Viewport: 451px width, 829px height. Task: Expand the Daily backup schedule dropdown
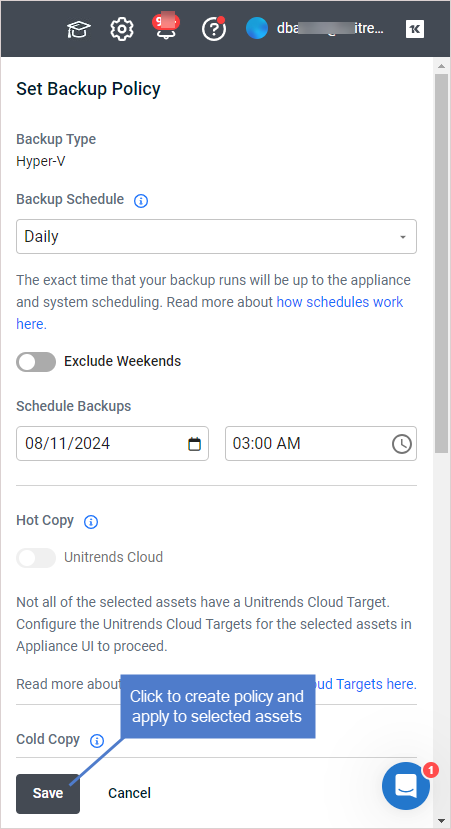(216, 236)
